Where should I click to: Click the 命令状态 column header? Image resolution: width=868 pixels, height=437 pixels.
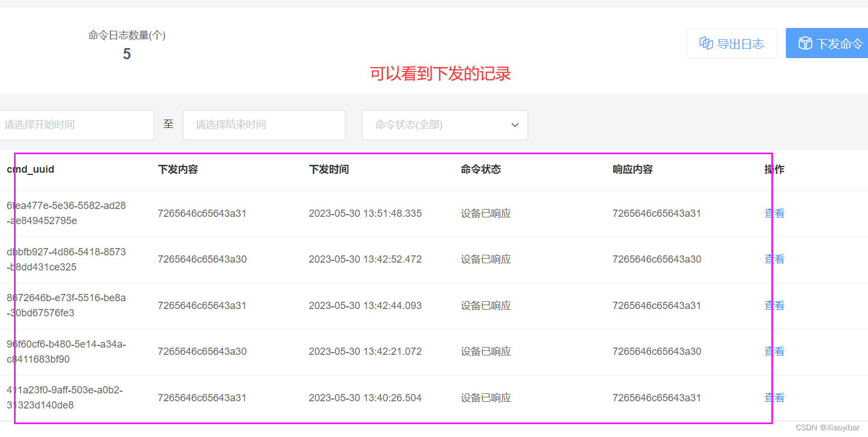pos(481,169)
